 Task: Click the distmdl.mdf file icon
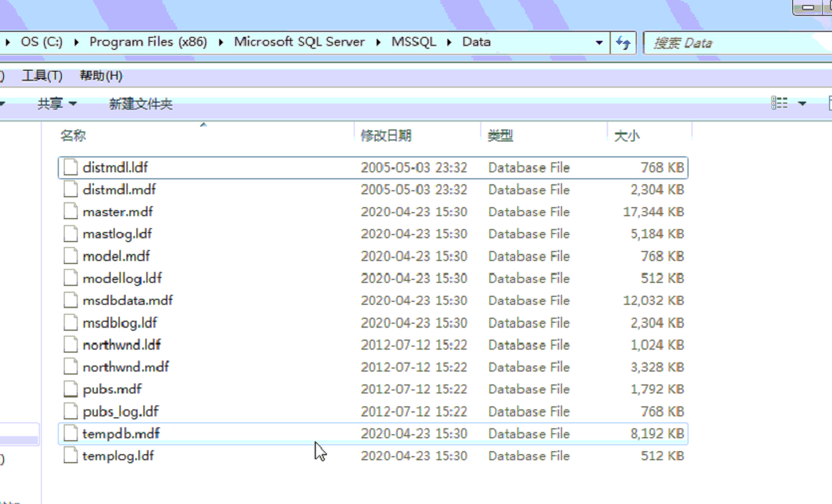coord(71,190)
